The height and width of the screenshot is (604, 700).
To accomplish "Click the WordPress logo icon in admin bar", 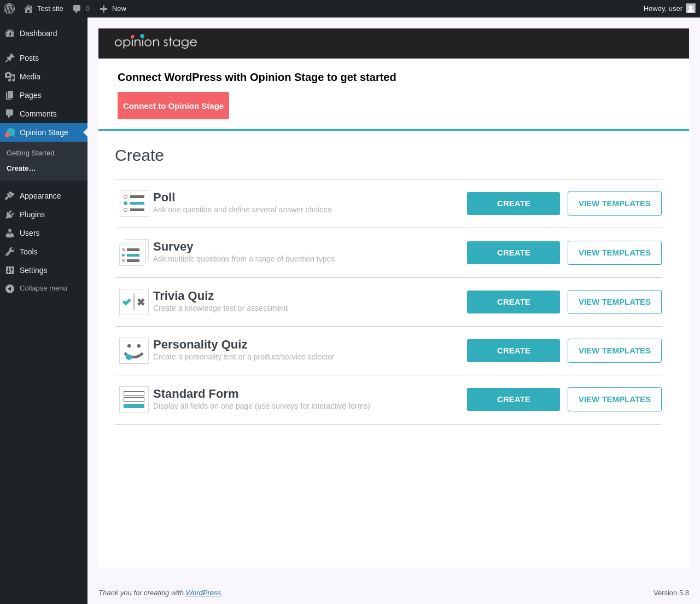I will pyautogui.click(x=9, y=9).
